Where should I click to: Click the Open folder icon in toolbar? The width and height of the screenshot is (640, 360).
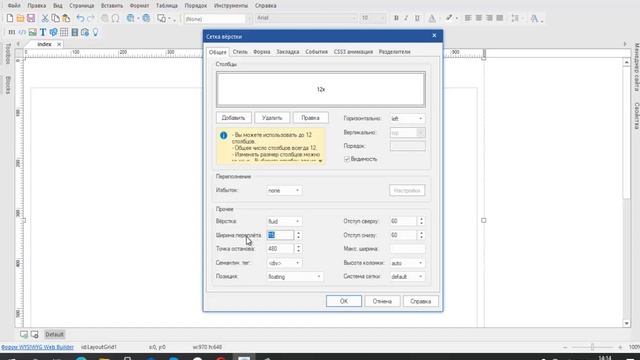click(x=20, y=18)
